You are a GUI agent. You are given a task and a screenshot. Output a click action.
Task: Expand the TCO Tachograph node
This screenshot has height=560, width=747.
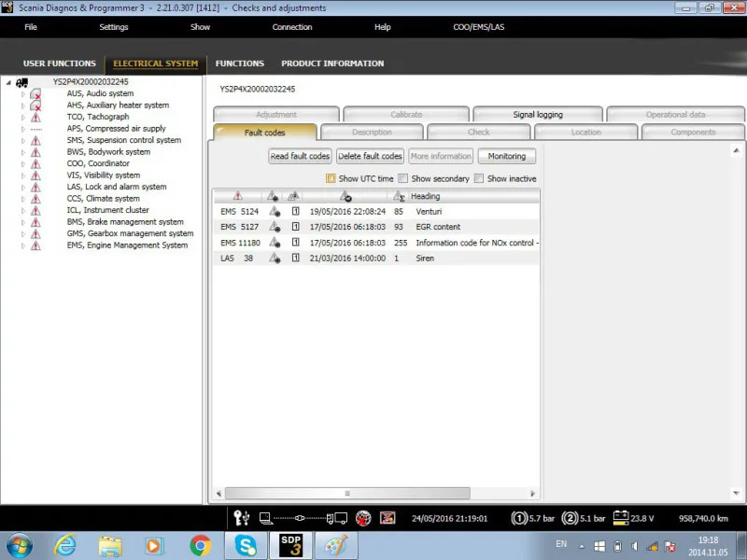(x=22, y=118)
